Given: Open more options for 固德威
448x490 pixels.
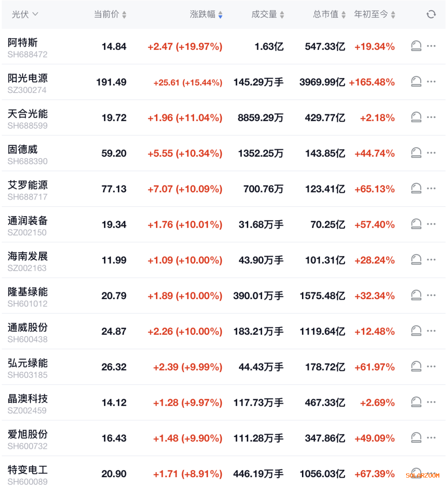Looking at the screenshot, I should coord(431,153).
